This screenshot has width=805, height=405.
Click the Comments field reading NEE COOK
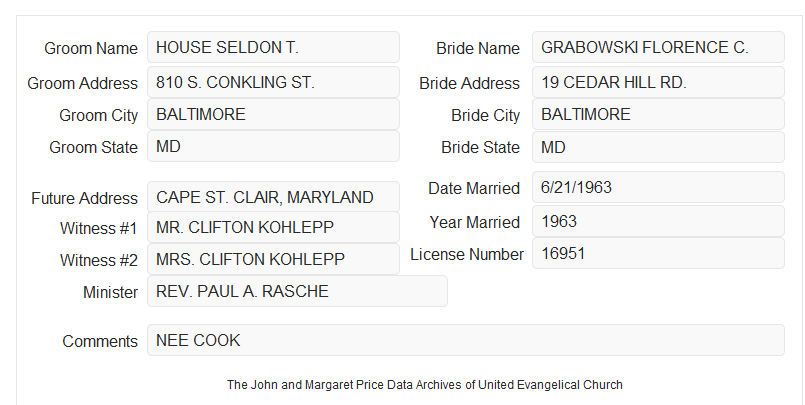pos(466,340)
